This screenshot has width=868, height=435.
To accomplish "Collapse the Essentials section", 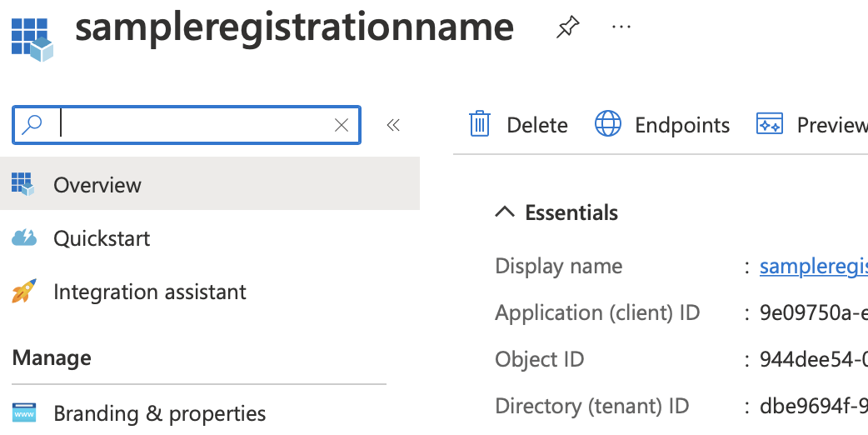I will pyautogui.click(x=505, y=212).
